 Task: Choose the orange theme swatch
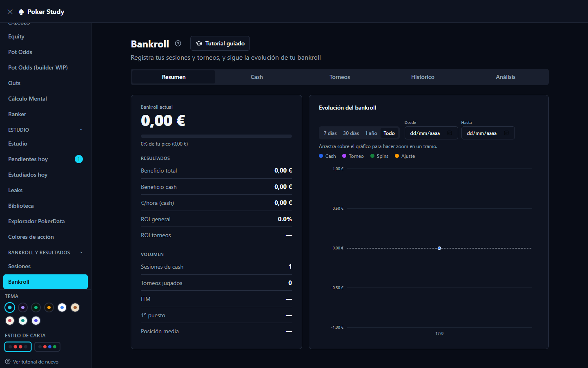coord(49,307)
